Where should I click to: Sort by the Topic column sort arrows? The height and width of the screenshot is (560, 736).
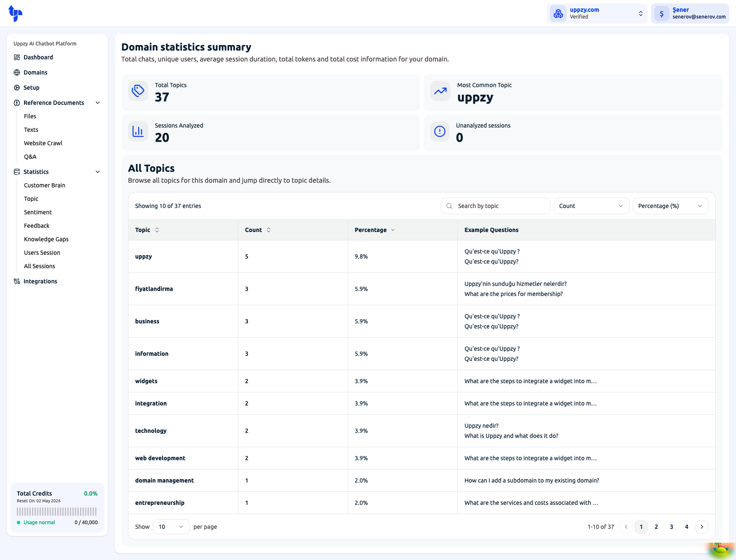[x=157, y=230]
